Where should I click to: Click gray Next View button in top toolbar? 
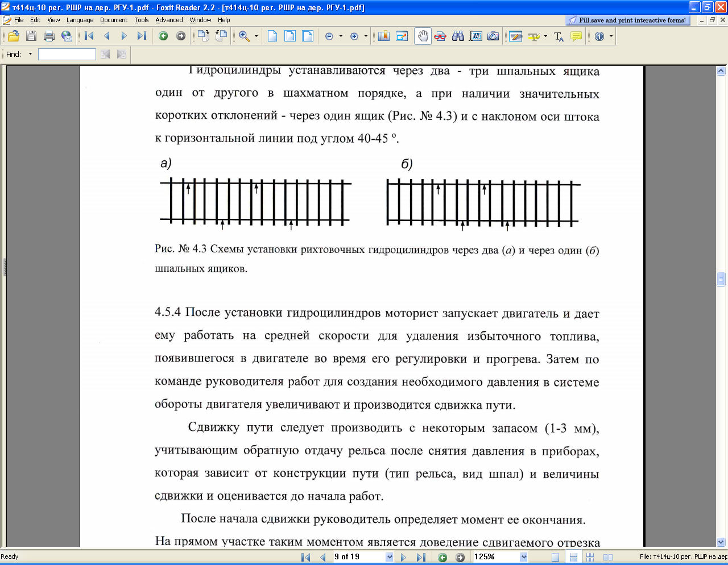pyautogui.click(x=181, y=36)
